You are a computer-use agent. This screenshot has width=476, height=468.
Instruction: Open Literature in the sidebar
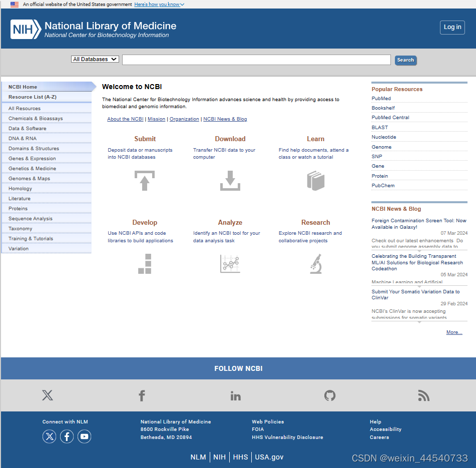coord(47,199)
